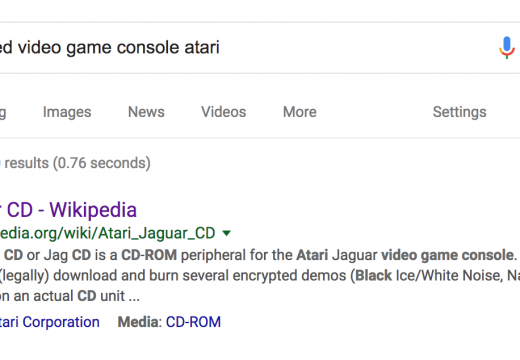Viewport: 520px width, 360px height.
Task: Switch to the News tab
Action: tap(146, 112)
